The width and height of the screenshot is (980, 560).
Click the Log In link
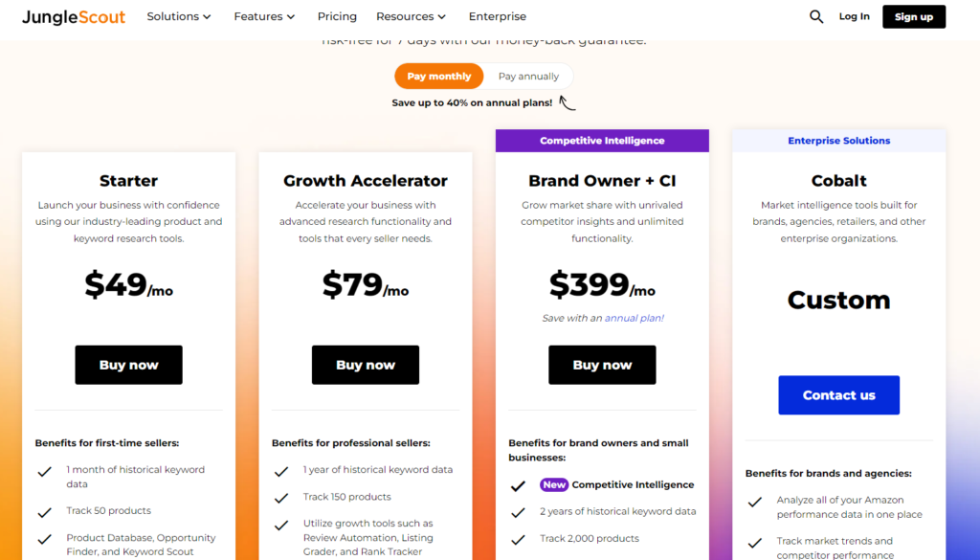click(x=854, y=16)
